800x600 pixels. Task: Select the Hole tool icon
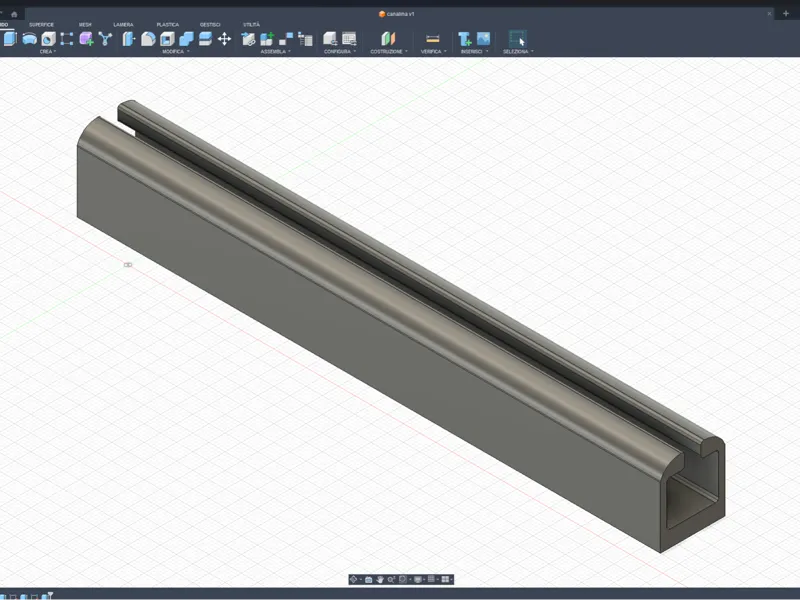coord(48,39)
